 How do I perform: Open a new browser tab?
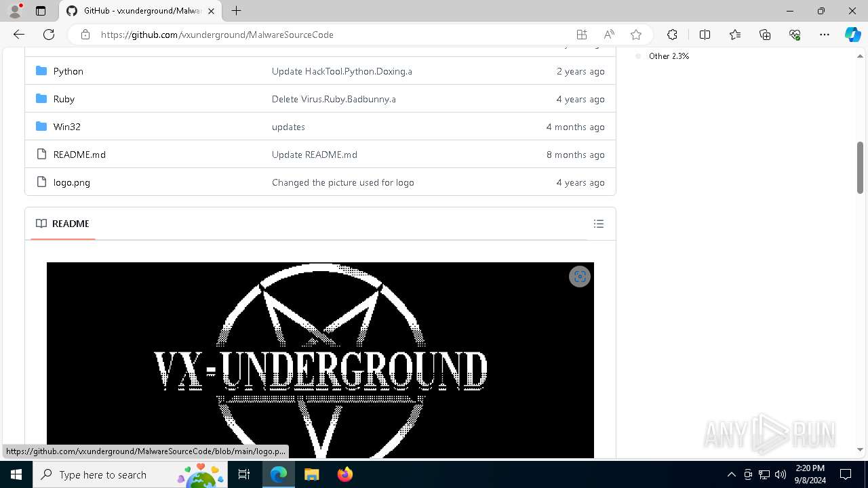(236, 11)
